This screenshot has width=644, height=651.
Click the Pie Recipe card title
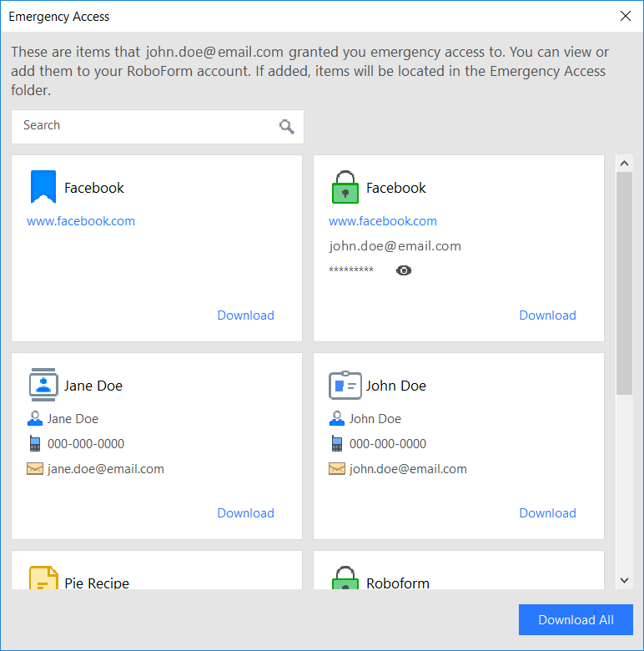click(x=97, y=583)
